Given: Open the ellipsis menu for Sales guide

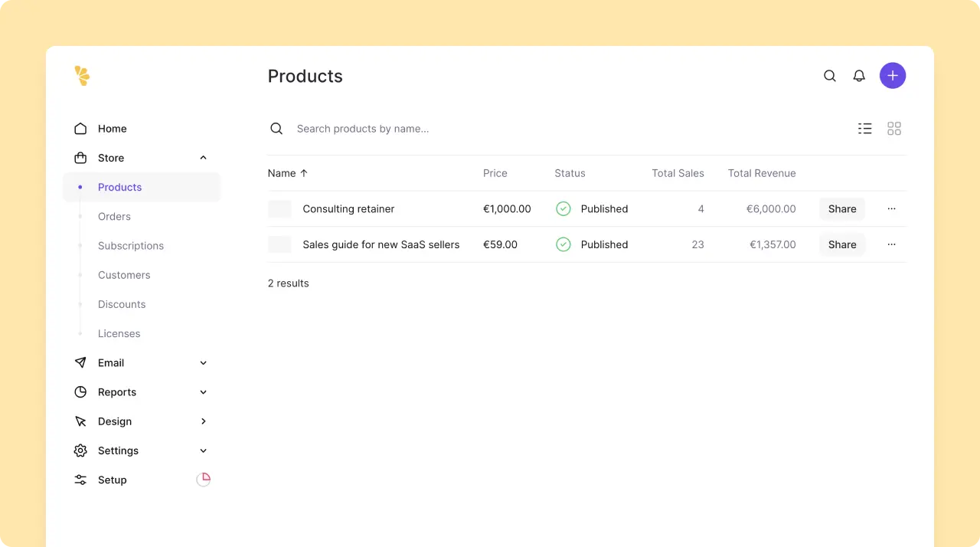Looking at the screenshot, I should tap(891, 244).
